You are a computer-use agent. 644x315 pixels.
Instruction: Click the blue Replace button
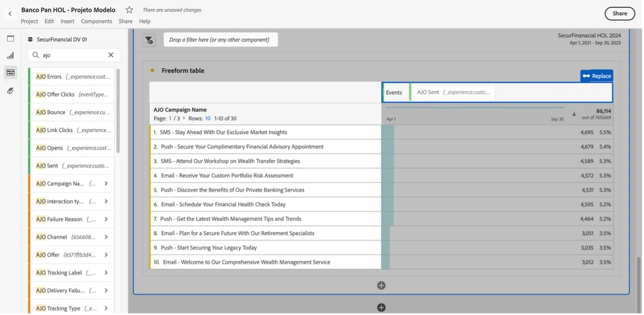(597, 76)
